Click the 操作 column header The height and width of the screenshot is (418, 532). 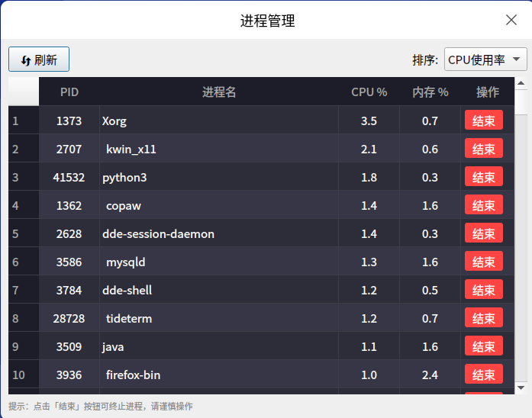click(487, 92)
